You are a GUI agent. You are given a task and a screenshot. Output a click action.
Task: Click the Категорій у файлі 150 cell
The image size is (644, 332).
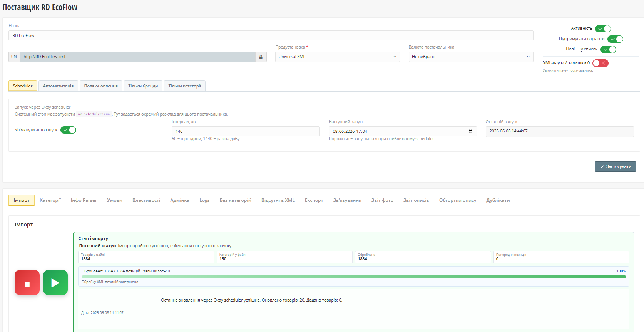284,257
